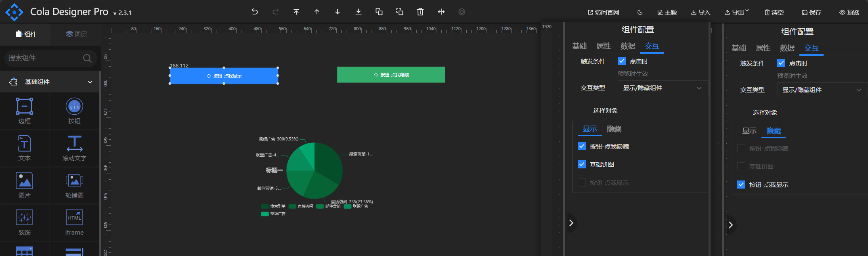Click the delete trash icon
Image resolution: width=868 pixels, height=256 pixels.
click(420, 12)
